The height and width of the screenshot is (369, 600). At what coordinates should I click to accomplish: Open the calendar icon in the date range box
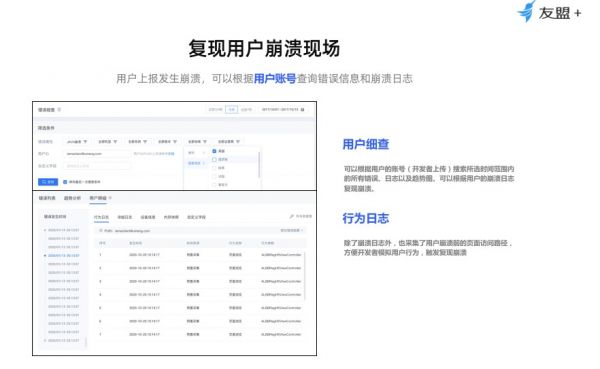coord(302,110)
